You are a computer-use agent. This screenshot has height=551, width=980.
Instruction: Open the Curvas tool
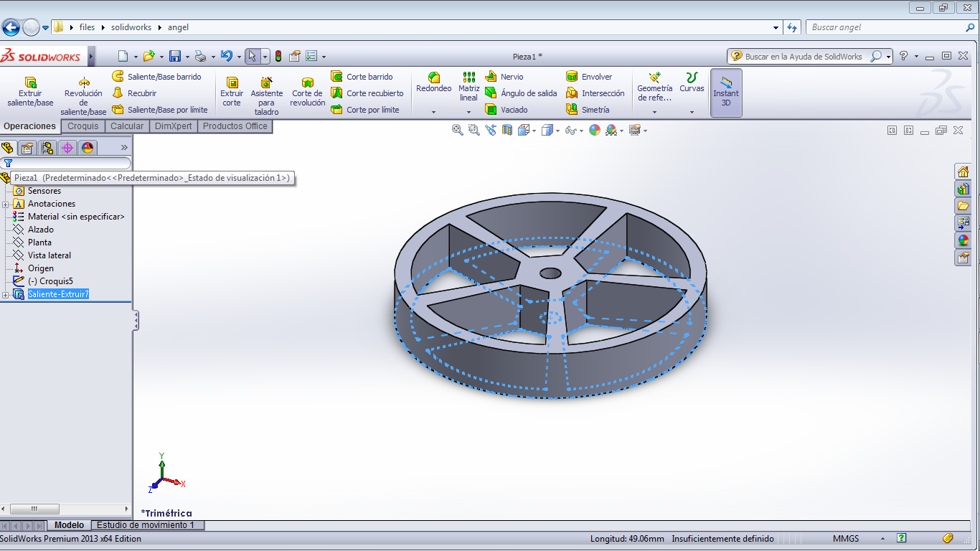pyautogui.click(x=692, y=83)
